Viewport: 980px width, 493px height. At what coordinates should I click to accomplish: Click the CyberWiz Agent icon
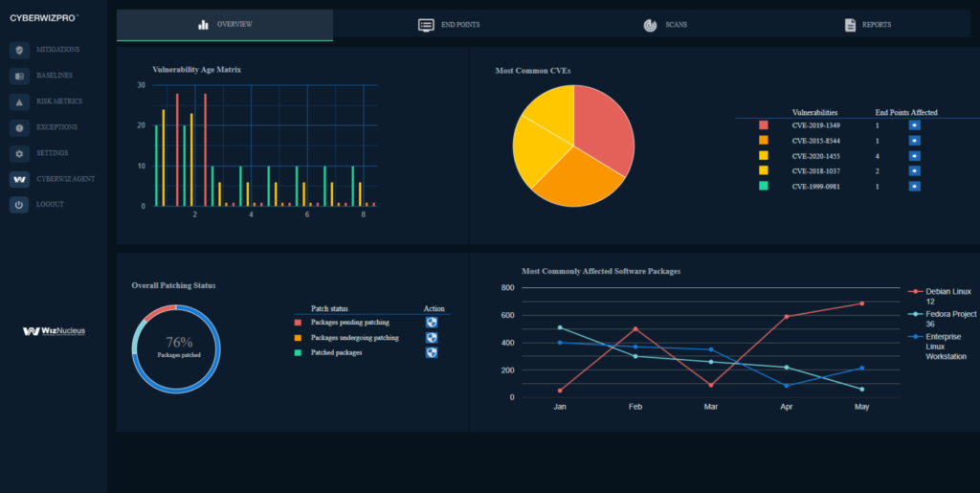pyautogui.click(x=19, y=179)
